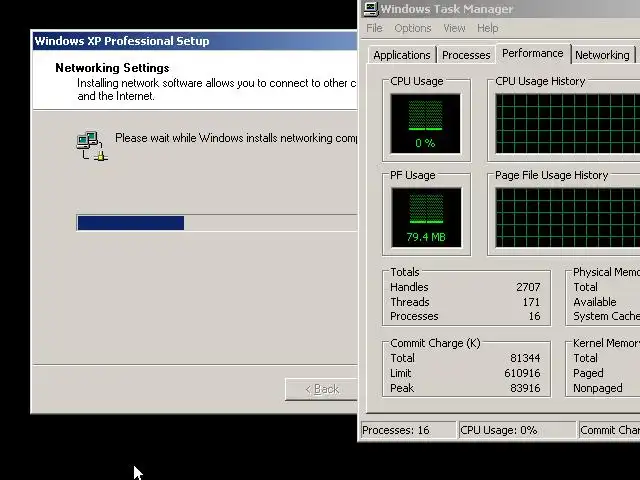Click the 'Handles' label under Totals
This screenshot has width=640, height=480.
(409, 287)
